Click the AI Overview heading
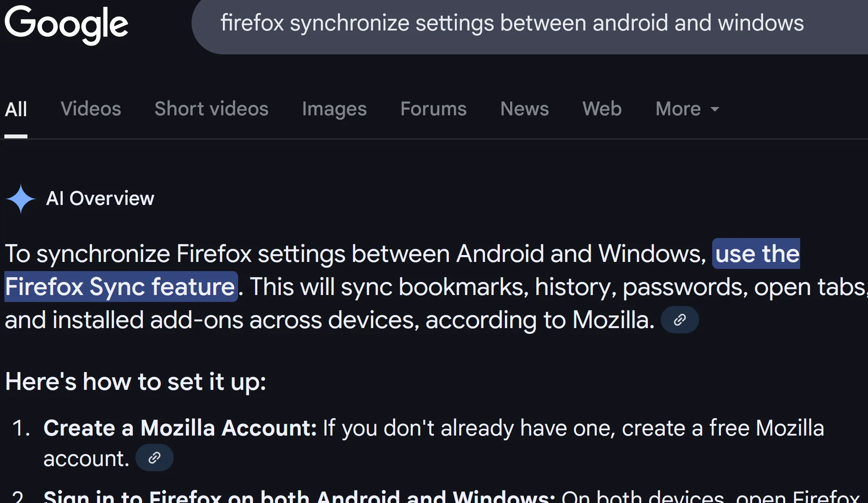 [x=101, y=199]
